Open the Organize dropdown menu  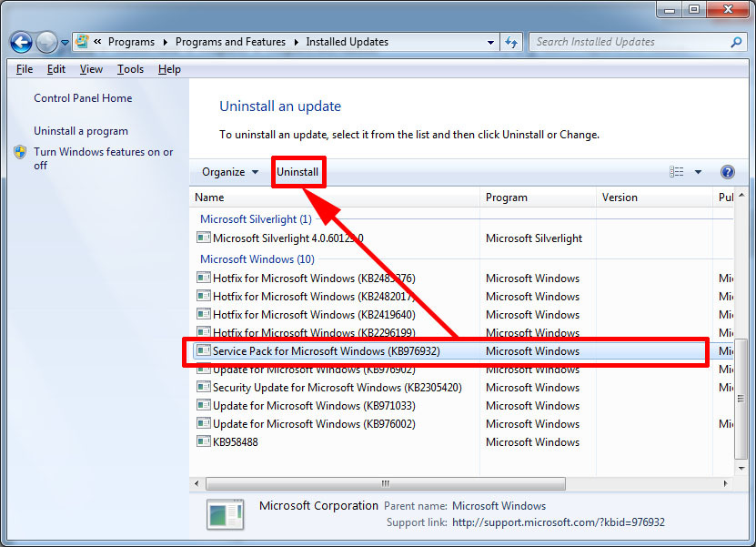[230, 172]
